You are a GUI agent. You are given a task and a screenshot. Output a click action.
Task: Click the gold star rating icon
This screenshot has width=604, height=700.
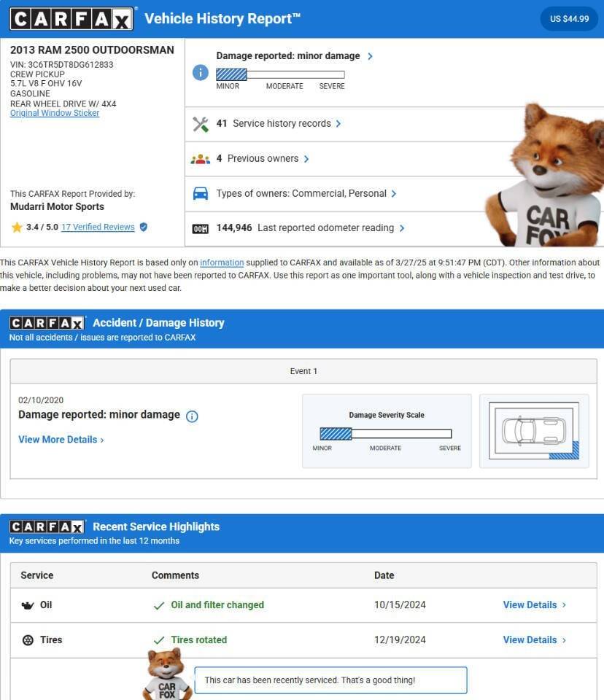pos(17,227)
